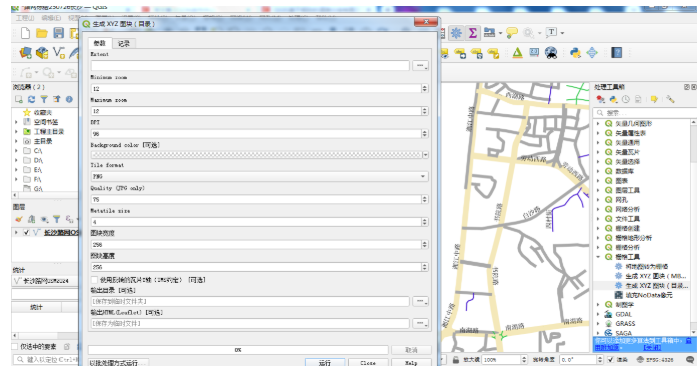Open processing history with the clock icon

coord(626,99)
